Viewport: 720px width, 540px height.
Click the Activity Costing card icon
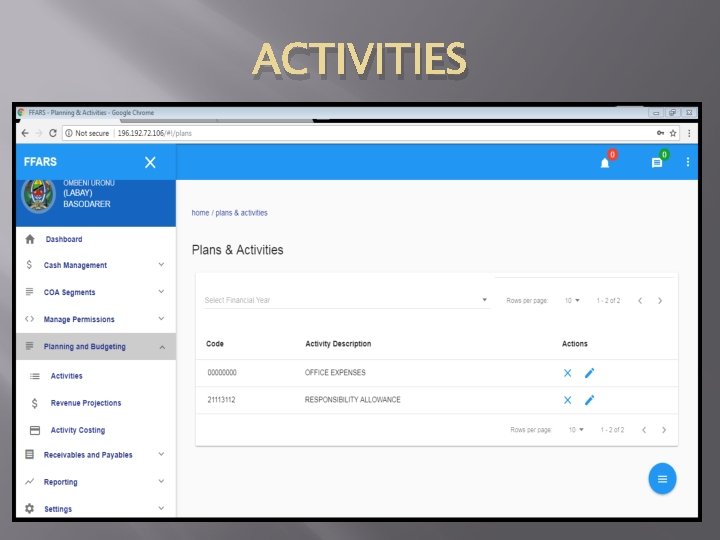35,430
